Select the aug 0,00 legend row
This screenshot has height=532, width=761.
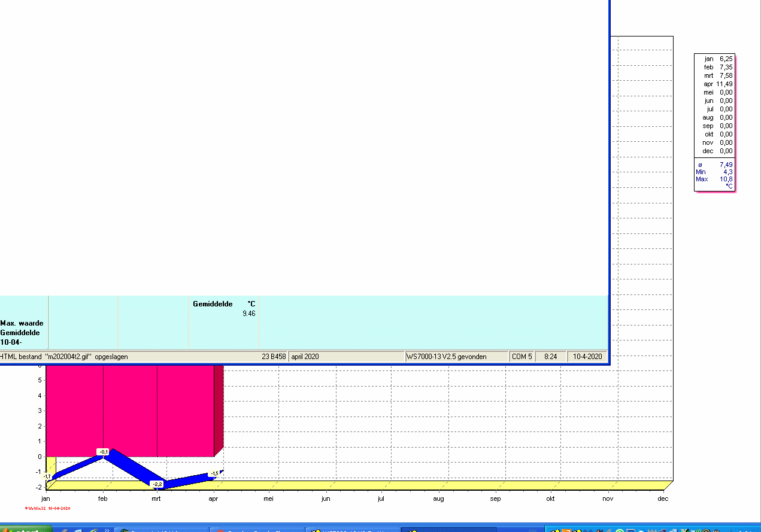(718, 117)
